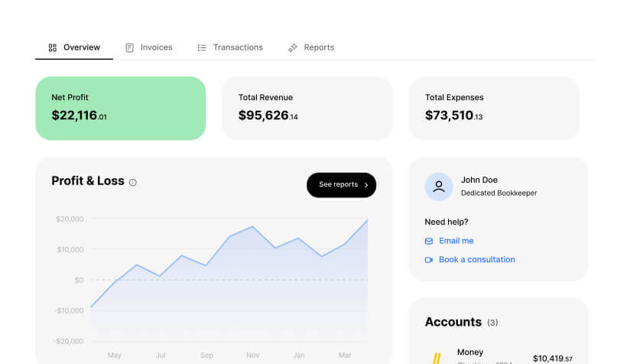Click the Reports sparkle icon

(293, 48)
